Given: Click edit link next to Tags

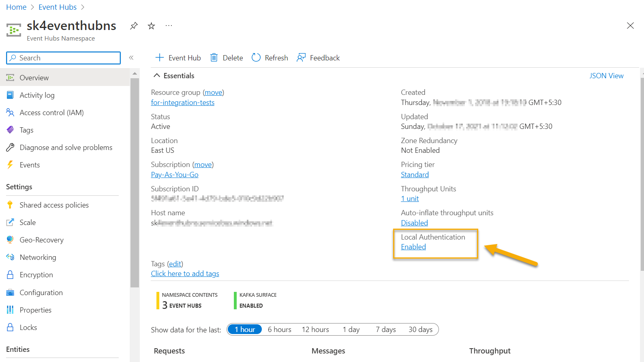Looking at the screenshot, I should [175, 264].
